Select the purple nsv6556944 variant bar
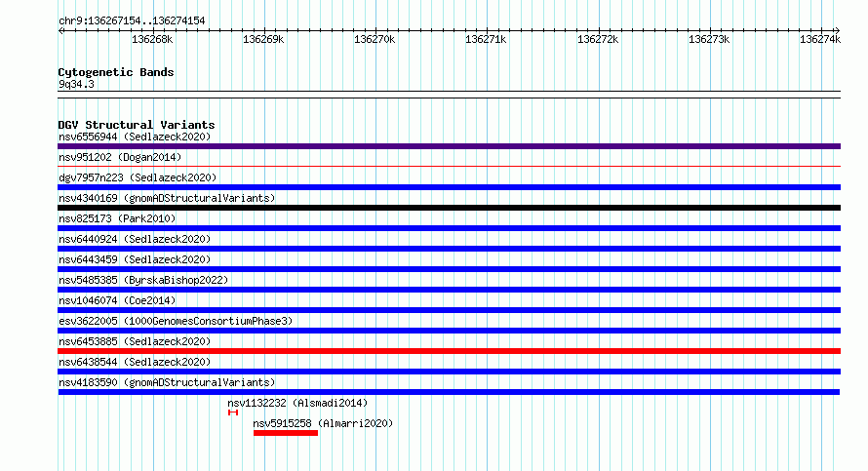This screenshot has width=868, height=471. (449, 146)
